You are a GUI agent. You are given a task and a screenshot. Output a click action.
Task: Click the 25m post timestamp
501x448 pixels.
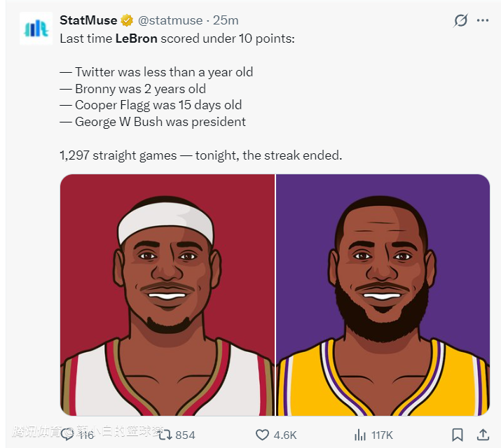point(226,20)
